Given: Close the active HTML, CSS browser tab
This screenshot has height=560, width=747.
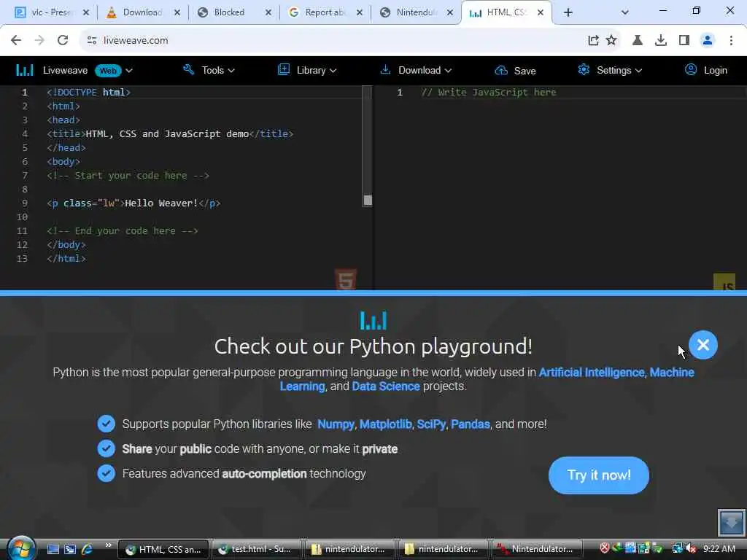Looking at the screenshot, I should 541,12.
